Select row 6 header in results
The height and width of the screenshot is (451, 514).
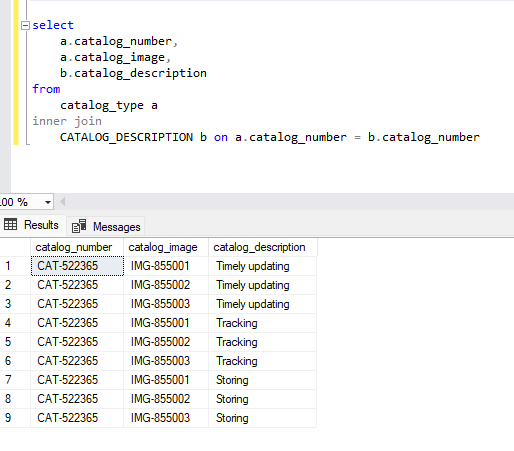[x=15, y=361]
